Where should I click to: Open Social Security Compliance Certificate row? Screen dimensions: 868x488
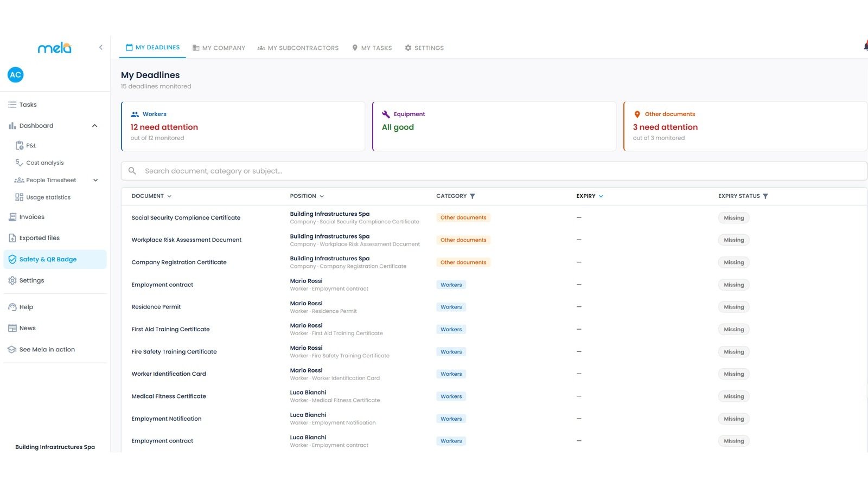494,217
